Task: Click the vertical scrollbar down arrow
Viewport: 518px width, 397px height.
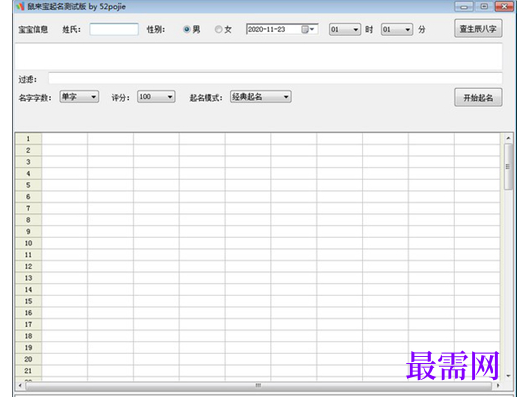Action: click(x=508, y=376)
